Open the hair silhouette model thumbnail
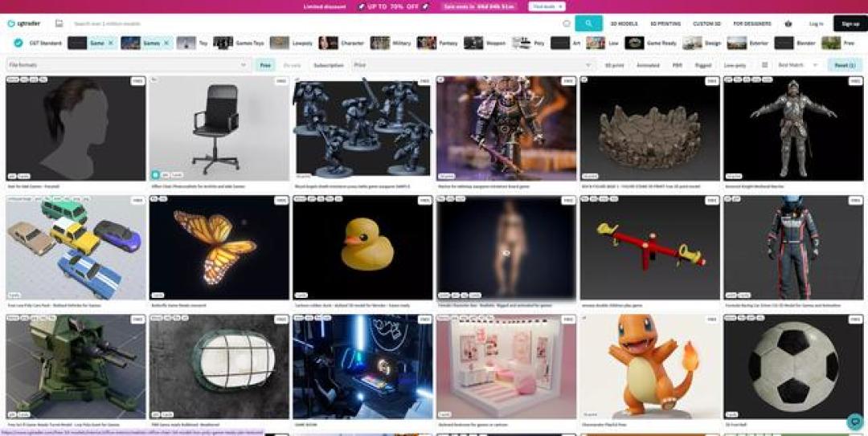This screenshot has height=436, width=868. (76, 128)
